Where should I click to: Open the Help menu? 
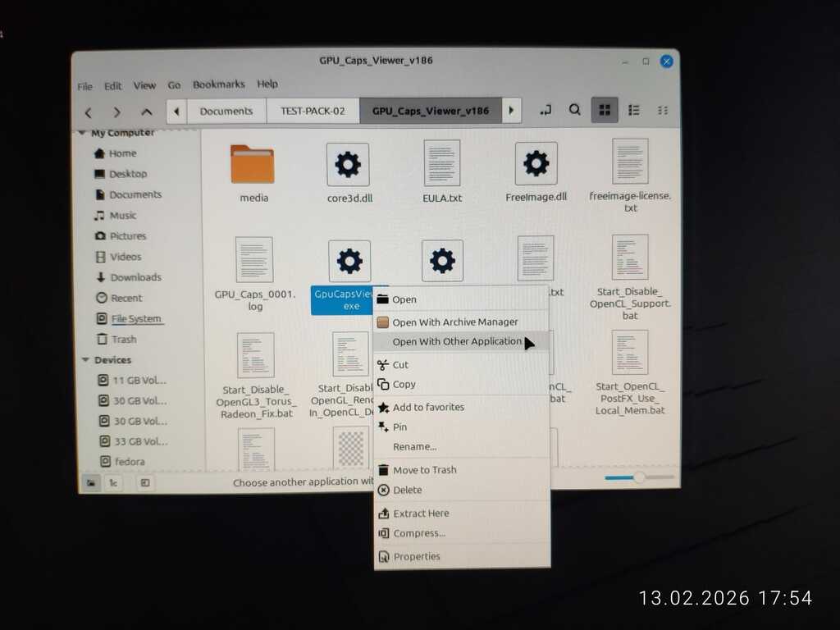tap(267, 84)
